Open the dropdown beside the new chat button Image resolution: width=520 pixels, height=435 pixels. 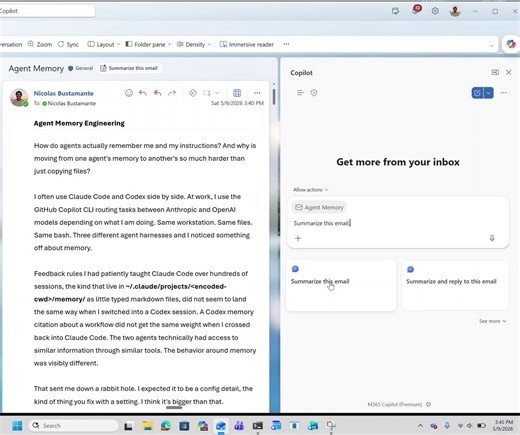pyautogui.click(x=489, y=93)
